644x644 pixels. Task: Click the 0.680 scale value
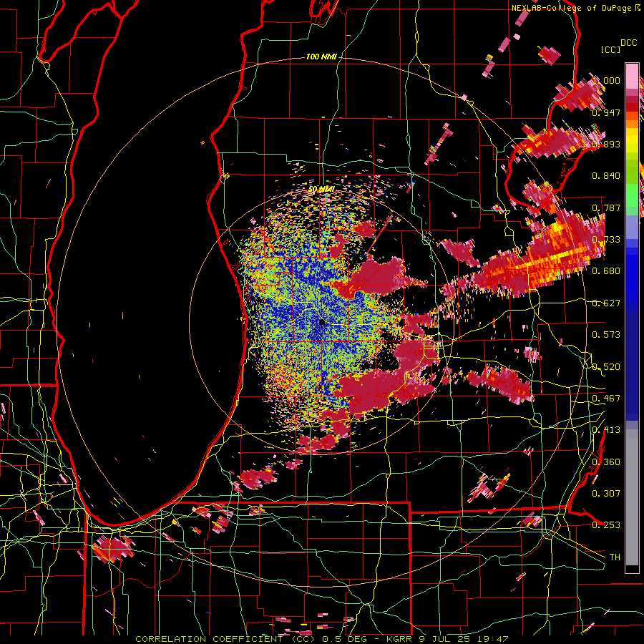tap(606, 271)
